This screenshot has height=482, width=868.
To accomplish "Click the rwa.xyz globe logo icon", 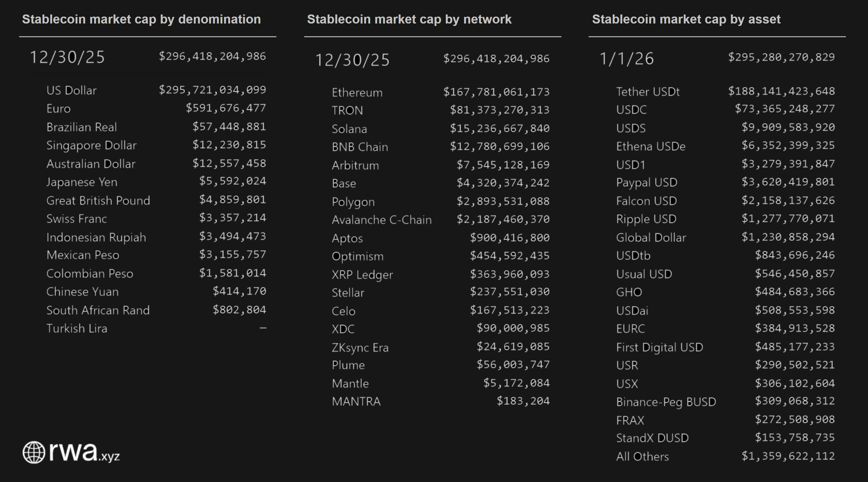I will click(x=34, y=452).
